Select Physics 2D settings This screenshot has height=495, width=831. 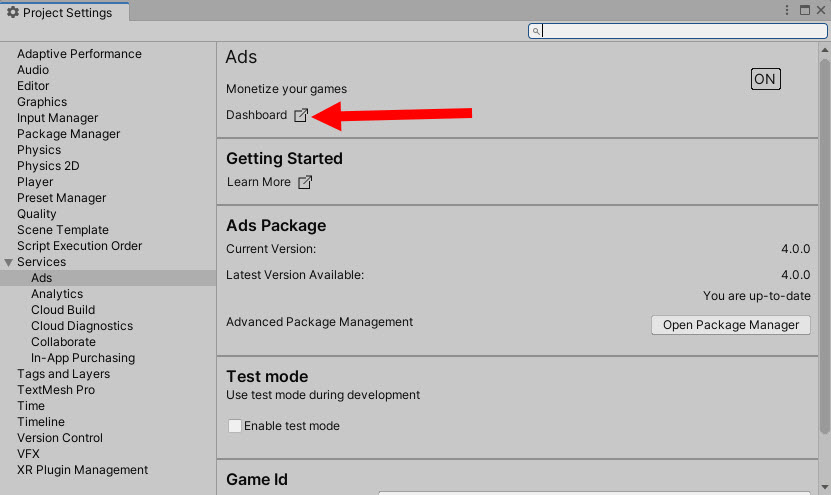48,166
